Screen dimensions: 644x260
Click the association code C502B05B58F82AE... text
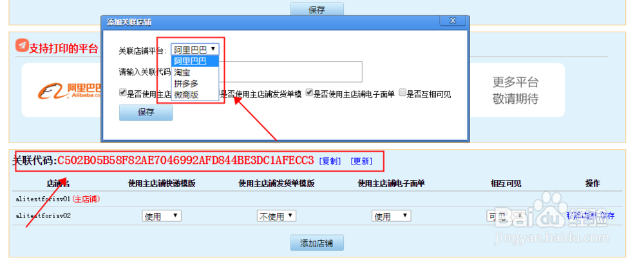coord(185,161)
